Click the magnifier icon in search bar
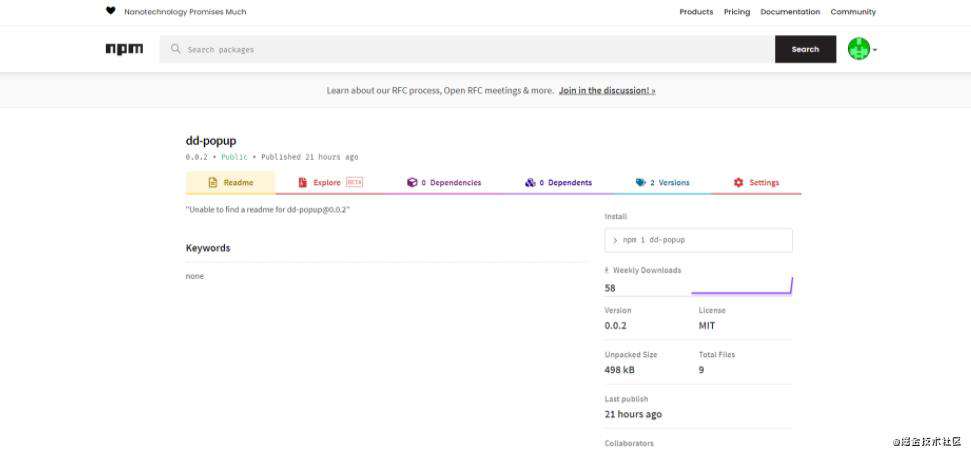 (176, 49)
